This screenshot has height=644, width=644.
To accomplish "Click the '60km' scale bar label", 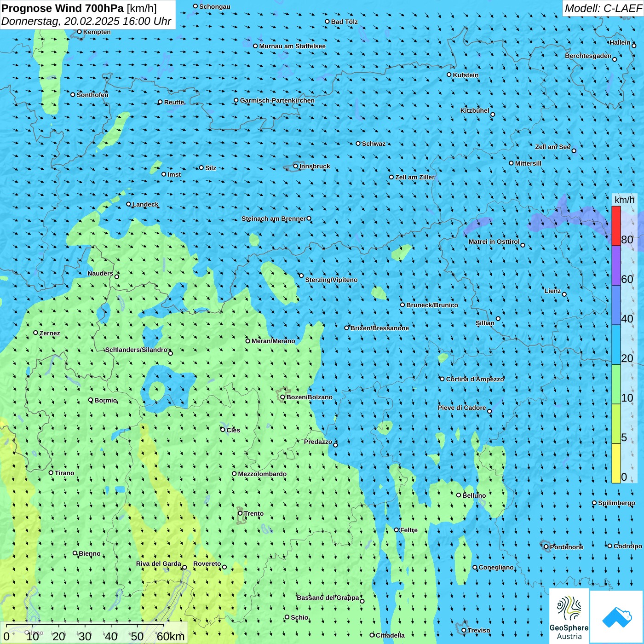I will click(x=171, y=636).
